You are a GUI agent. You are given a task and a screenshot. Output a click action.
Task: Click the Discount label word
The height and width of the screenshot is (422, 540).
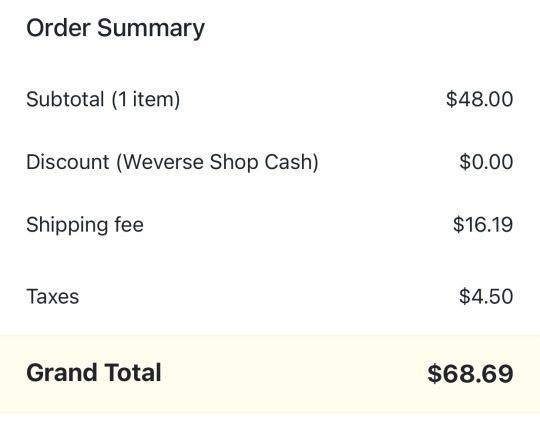click(x=68, y=162)
